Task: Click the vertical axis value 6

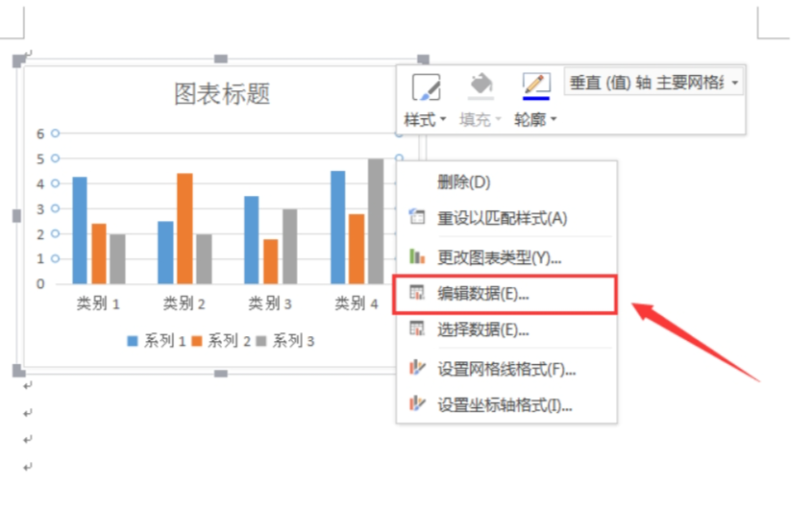Action: click(40, 134)
